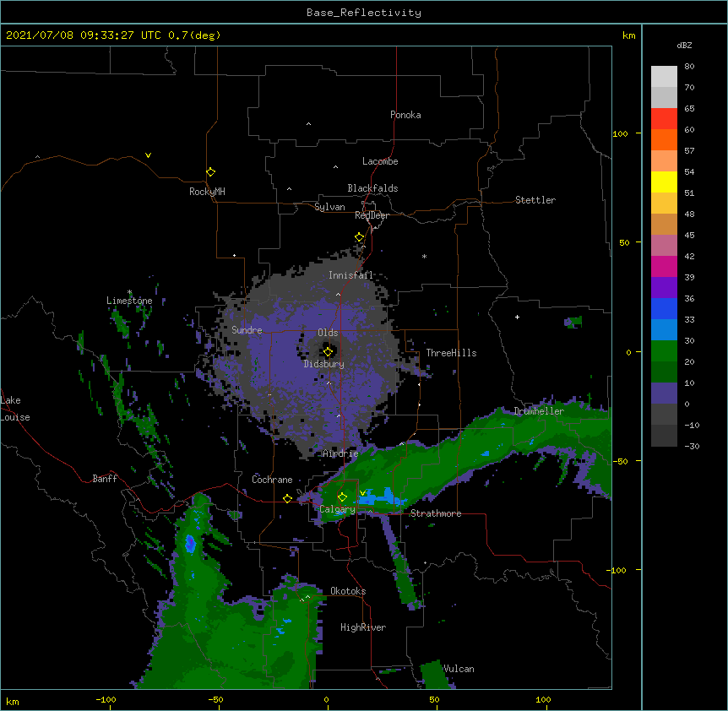Image resolution: width=728 pixels, height=711 pixels.
Task: Click the Okotoks town label
Action: click(348, 591)
